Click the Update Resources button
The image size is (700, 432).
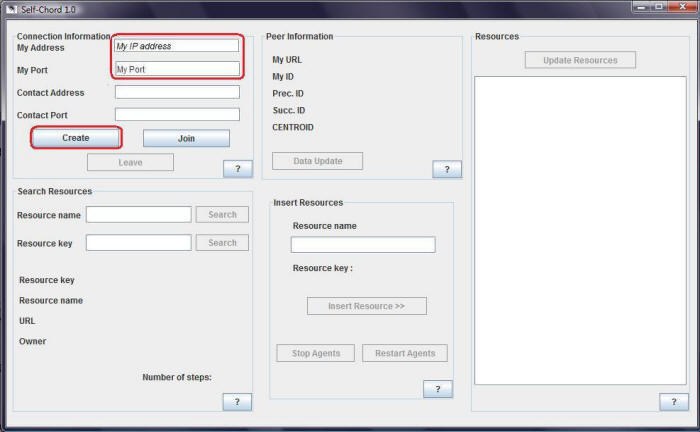[x=580, y=60]
